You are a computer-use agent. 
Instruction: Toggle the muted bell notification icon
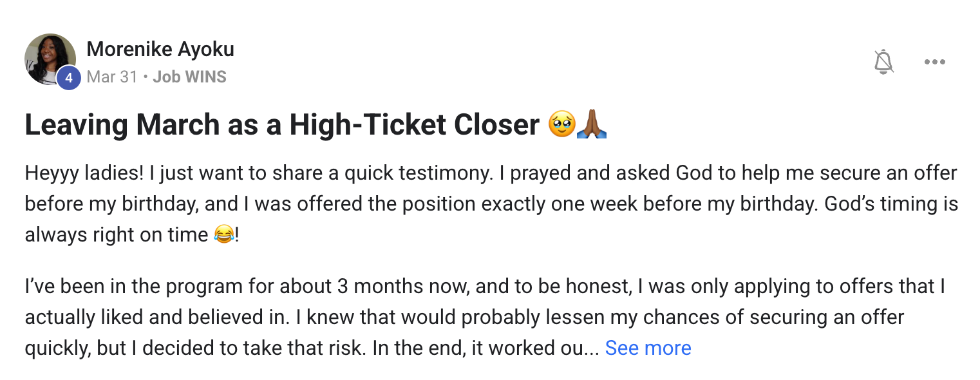tap(884, 62)
